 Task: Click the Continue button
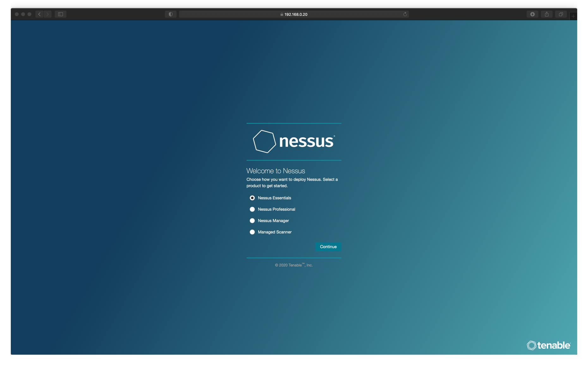click(328, 247)
